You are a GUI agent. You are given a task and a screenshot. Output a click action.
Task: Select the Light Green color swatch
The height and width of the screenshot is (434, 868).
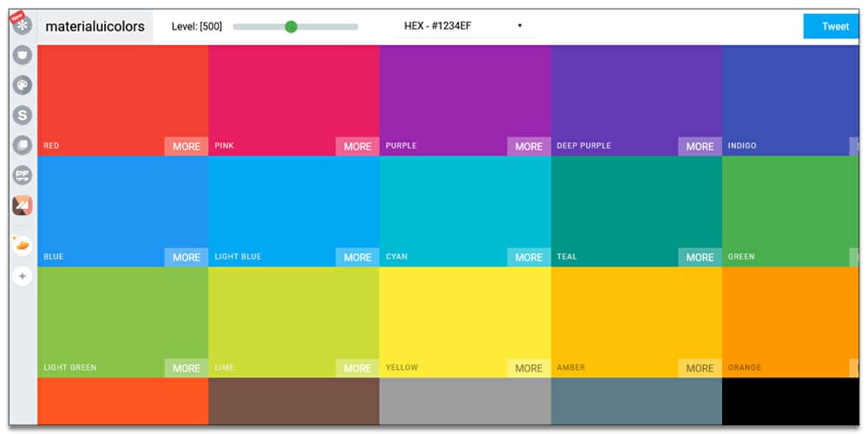coord(123,322)
